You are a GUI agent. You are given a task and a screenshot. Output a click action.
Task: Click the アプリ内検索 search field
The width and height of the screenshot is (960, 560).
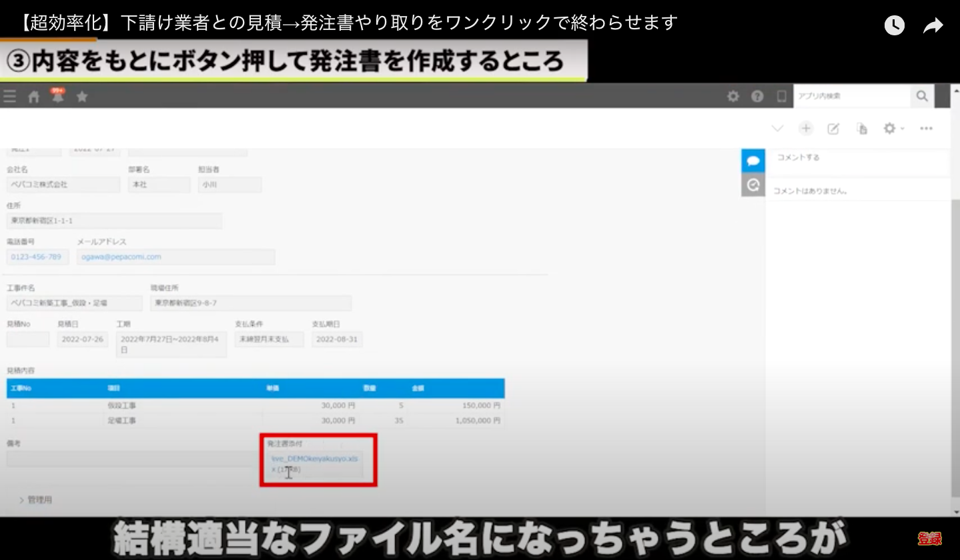[852, 96]
